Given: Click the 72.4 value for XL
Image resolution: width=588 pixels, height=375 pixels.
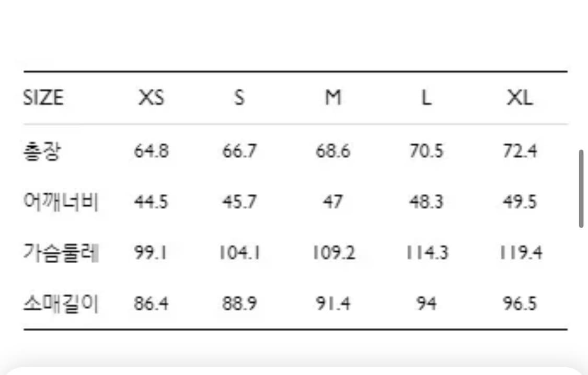Looking at the screenshot, I should 520,151.
